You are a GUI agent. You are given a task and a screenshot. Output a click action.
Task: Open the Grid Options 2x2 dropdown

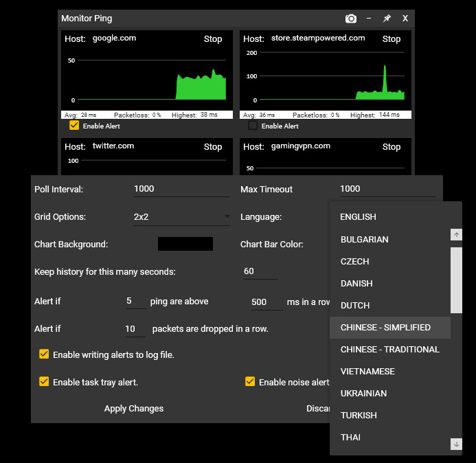pyautogui.click(x=182, y=217)
